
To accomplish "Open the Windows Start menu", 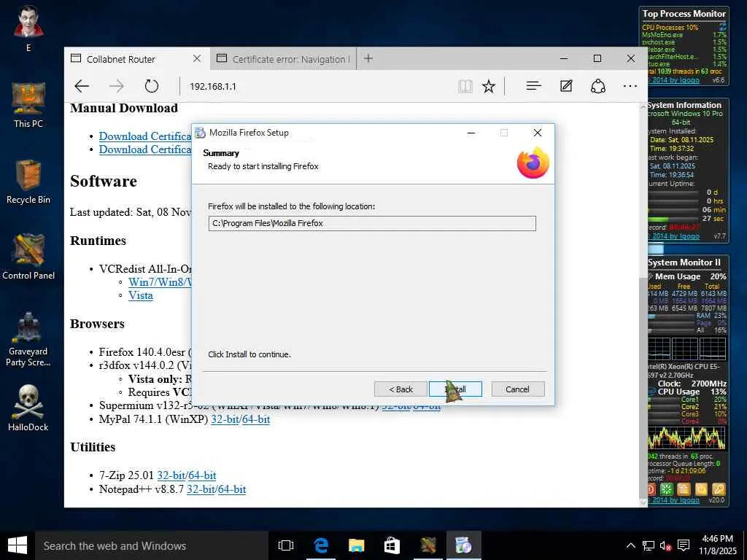I will click(18, 545).
